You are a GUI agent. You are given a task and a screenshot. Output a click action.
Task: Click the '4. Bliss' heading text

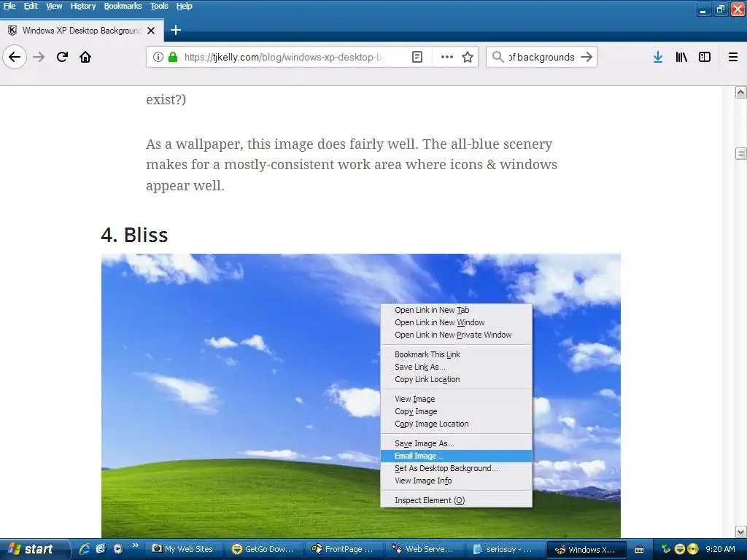tap(134, 236)
